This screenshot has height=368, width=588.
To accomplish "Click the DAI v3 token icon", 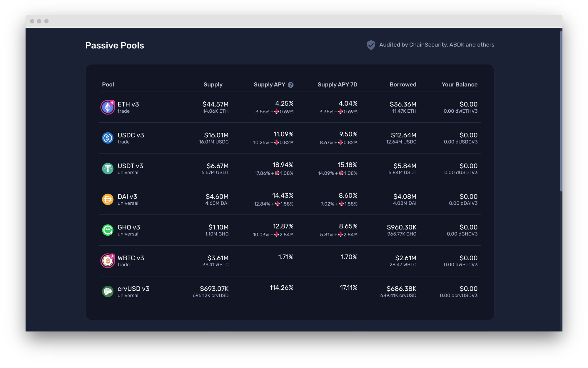I will click(108, 199).
